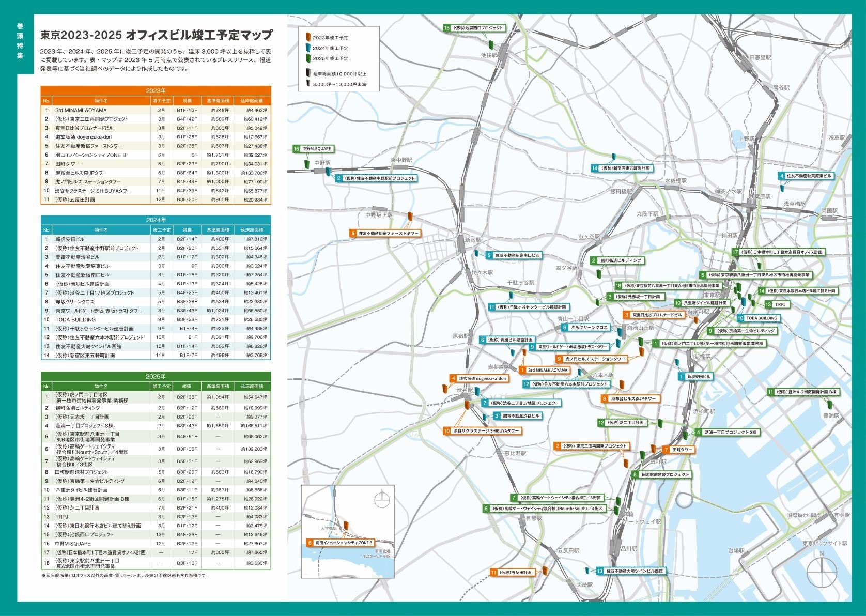Click the (仮称)豊洲4-2街区開発計画 B棟 map label

[803, 392]
